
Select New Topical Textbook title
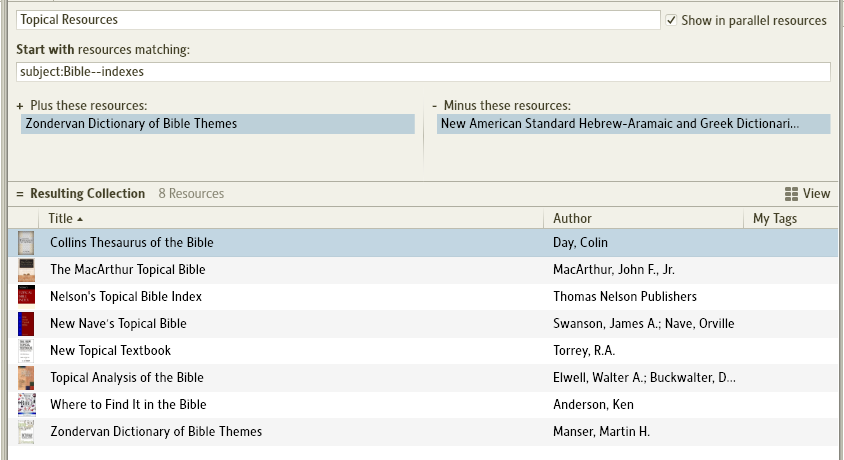[110, 350]
